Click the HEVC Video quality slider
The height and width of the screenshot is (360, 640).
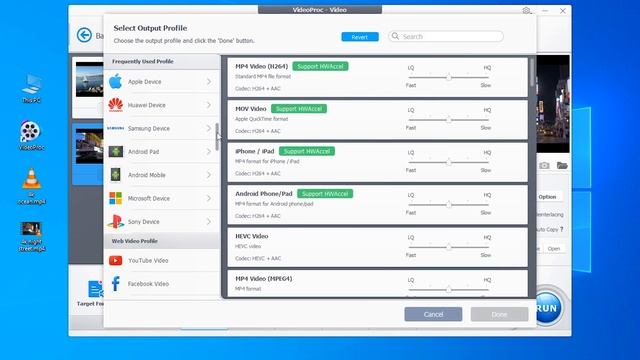click(449, 247)
